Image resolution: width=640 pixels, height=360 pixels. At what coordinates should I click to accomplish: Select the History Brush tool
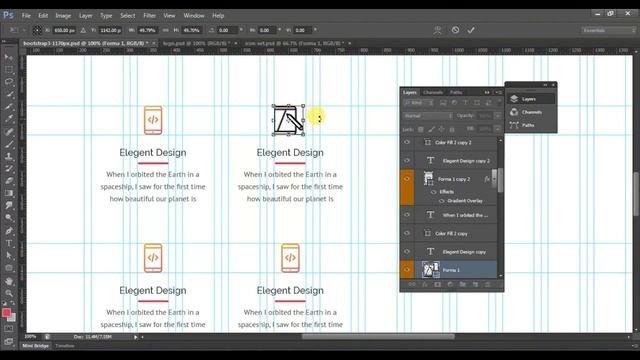tap(9, 168)
